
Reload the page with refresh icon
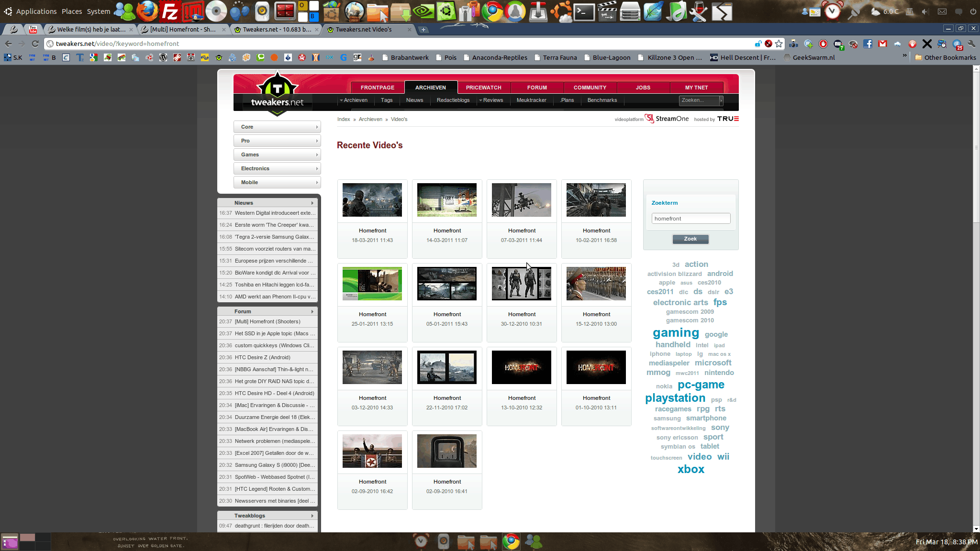(x=35, y=44)
